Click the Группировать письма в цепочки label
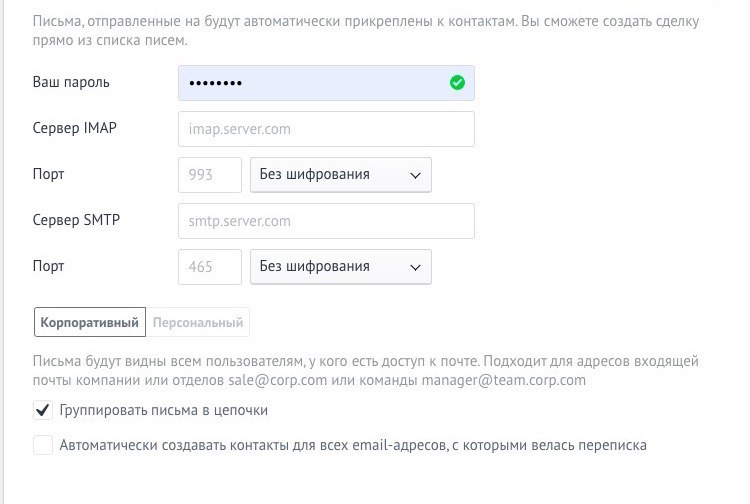The height and width of the screenshot is (504, 750). [x=164, y=410]
